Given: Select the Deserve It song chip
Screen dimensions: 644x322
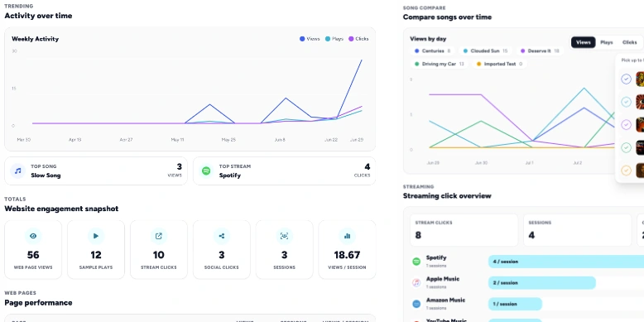Looking at the screenshot, I should pos(540,51).
